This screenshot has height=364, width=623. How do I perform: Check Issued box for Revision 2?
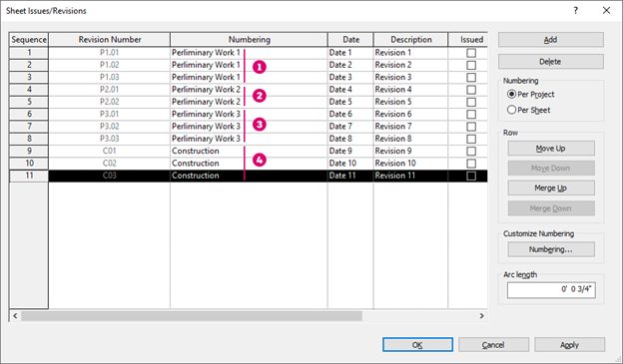pos(471,65)
